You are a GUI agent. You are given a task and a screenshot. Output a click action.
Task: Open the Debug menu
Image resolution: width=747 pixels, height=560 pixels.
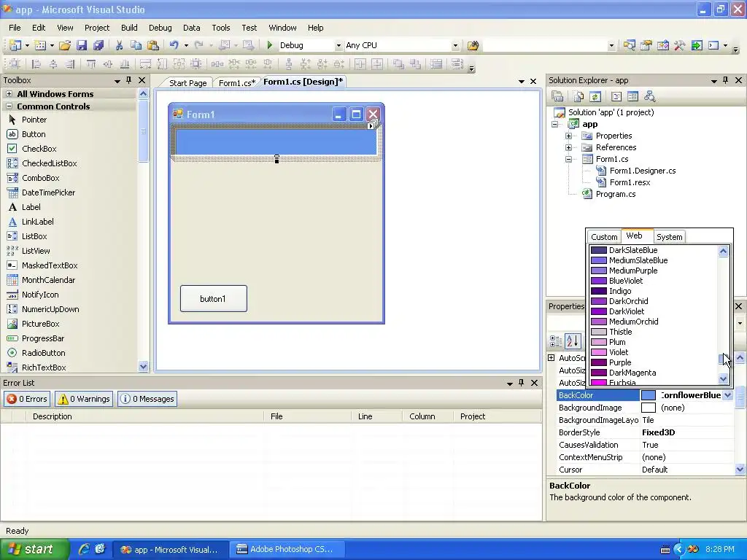(160, 28)
